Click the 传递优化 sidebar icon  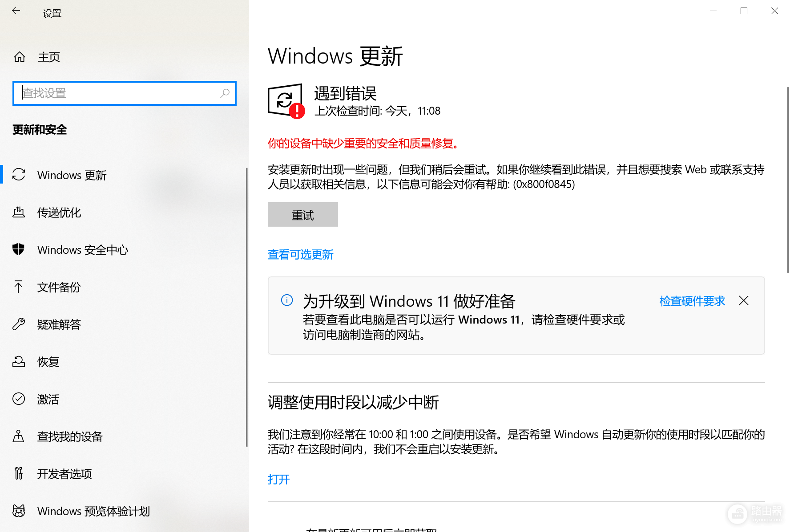click(x=19, y=212)
